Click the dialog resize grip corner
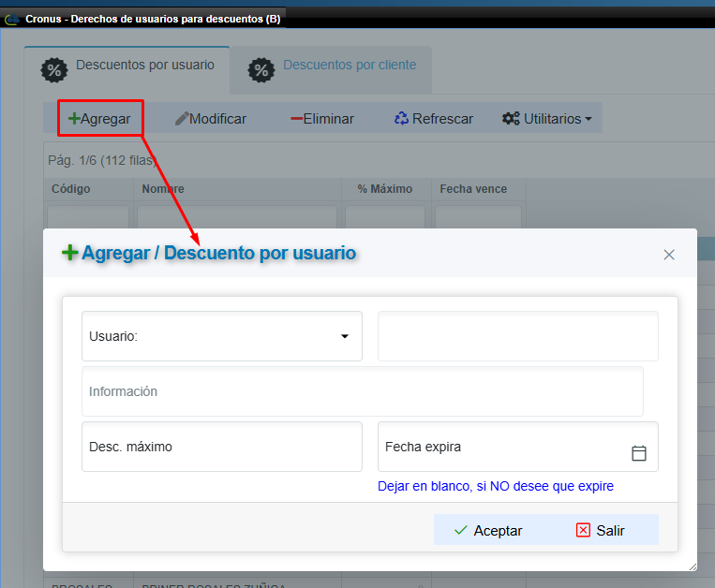 [693, 566]
